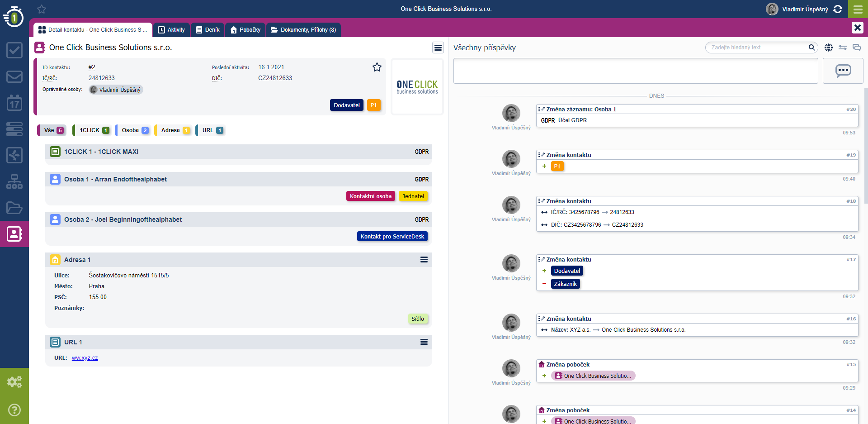Viewport: 868px width, 424px height.
Task: Click the swap arrows icon in posts
Action: pyautogui.click(x=843, y=48)
